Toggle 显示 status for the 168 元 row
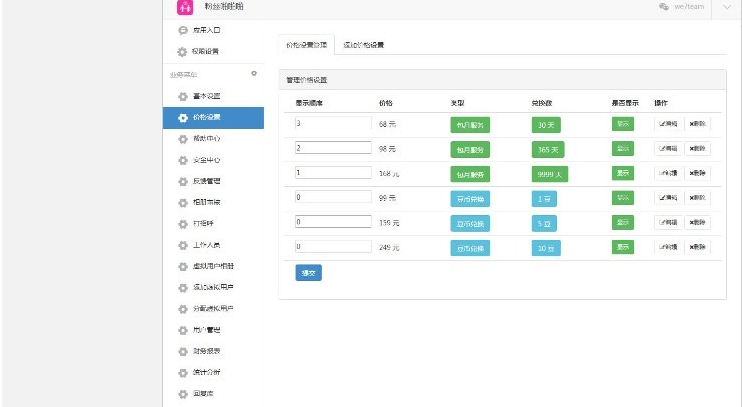This screenshot has width=742, height=407. (x=623, y=173)
